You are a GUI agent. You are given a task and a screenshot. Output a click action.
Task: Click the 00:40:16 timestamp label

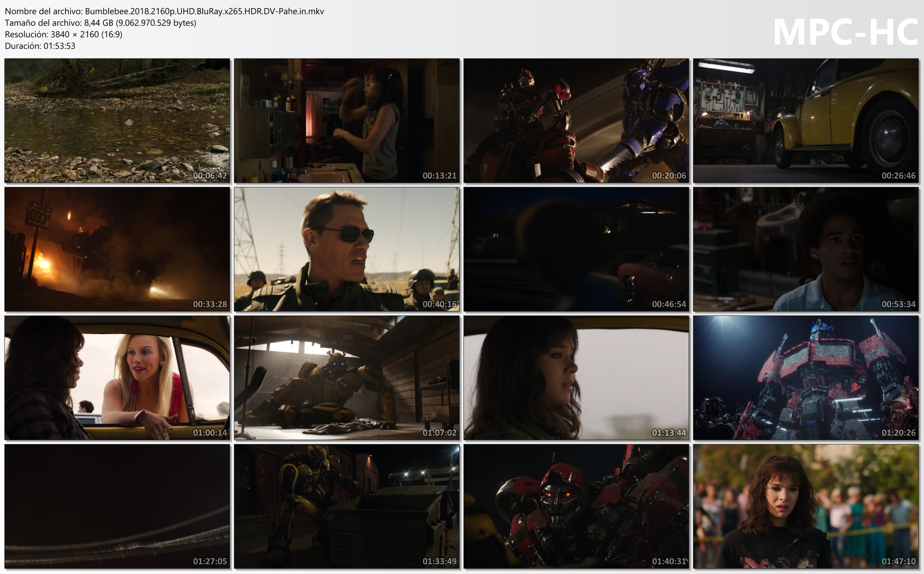[439, 304]
